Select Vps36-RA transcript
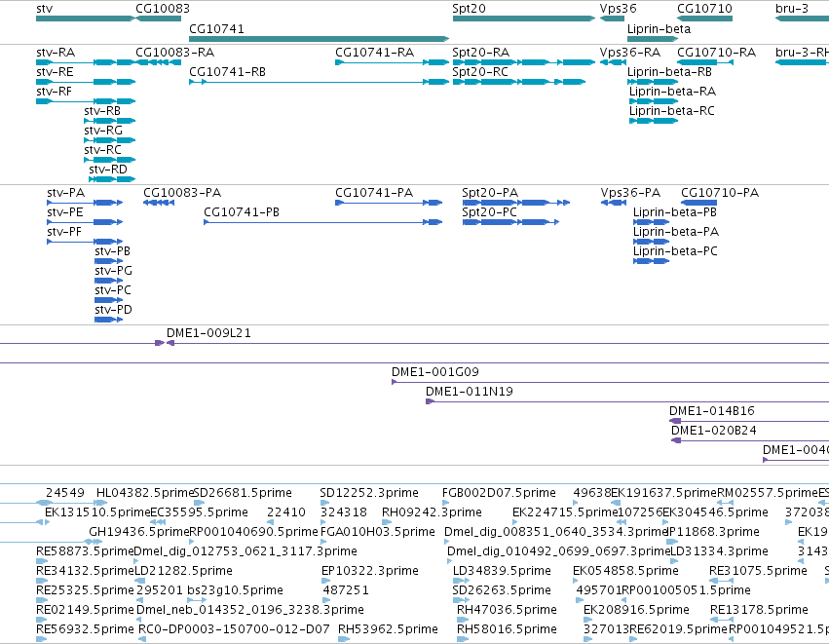The height and width of the screenshot is (644, 829). coord(612,62)
